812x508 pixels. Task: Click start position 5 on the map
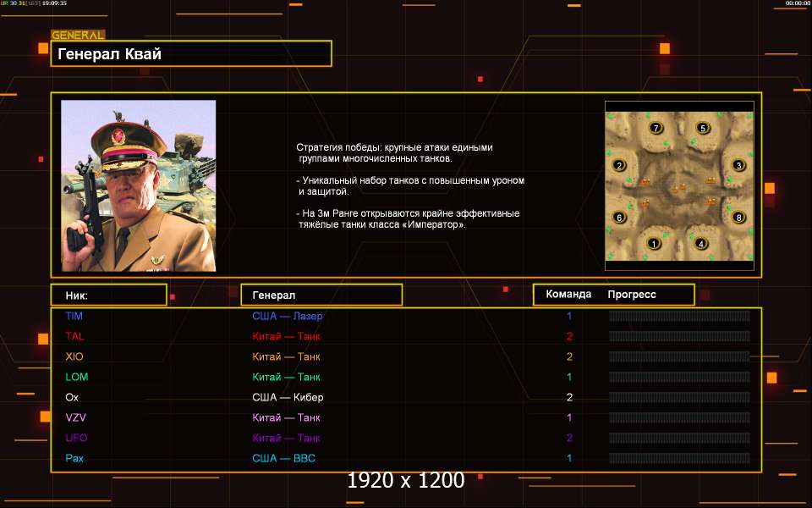click(702, 128)
